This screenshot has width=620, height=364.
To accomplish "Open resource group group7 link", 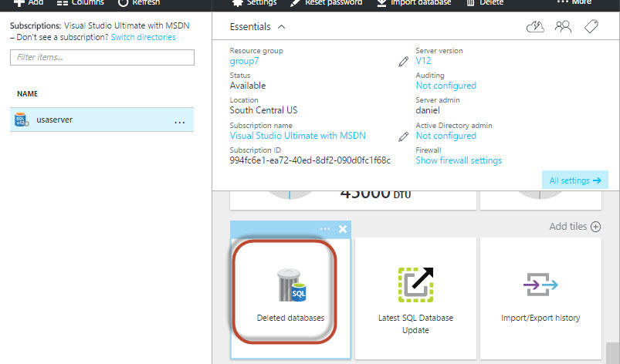I will (x=244, y=61).
